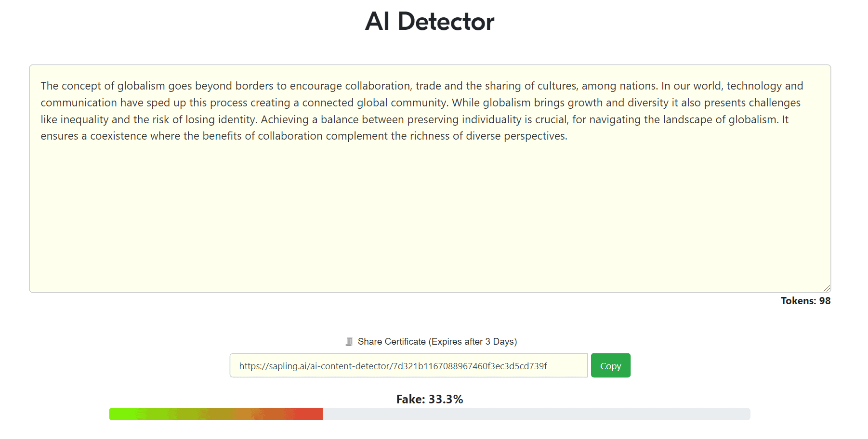The width and height of the screenshot is (868, 439).
Task: Grab the text area resize handle
Action: pyautogui.click(x=827, y=288)
